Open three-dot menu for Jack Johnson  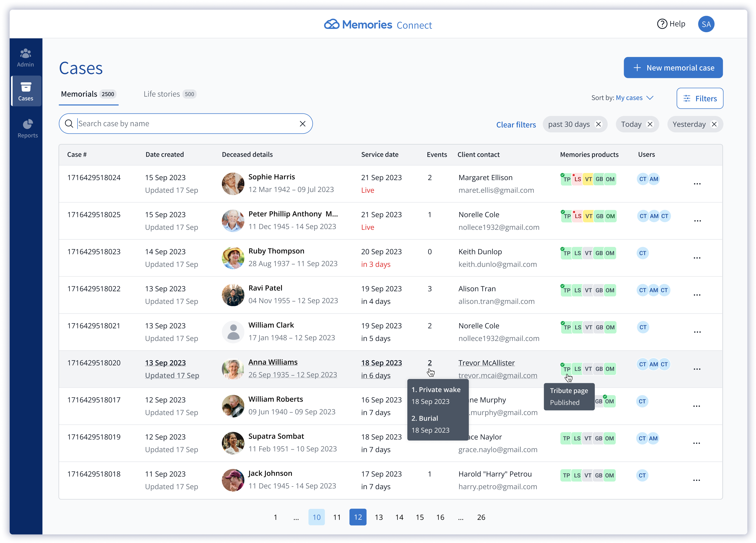coord(696,480)
